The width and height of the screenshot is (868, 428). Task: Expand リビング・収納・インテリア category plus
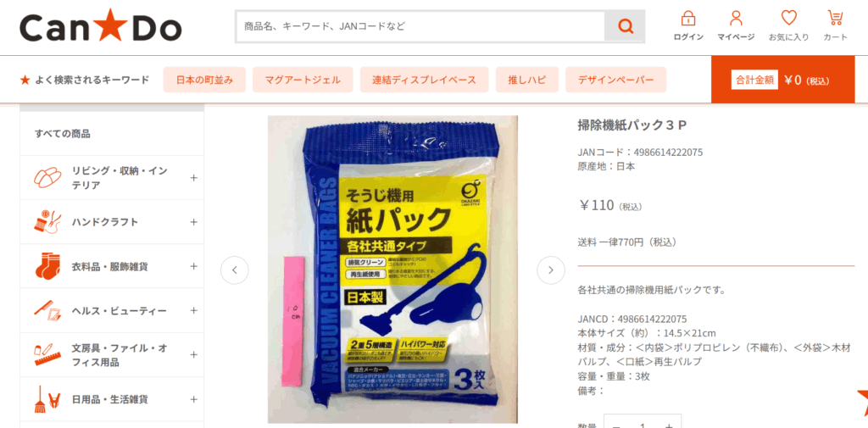(194, 178)
